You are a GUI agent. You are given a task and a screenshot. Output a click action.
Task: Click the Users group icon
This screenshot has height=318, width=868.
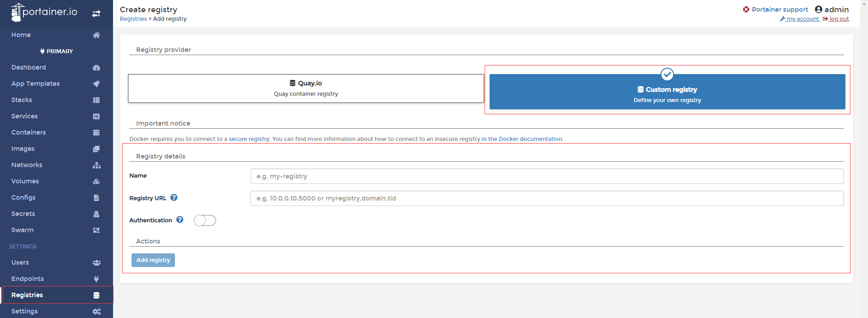click(96, 262)
